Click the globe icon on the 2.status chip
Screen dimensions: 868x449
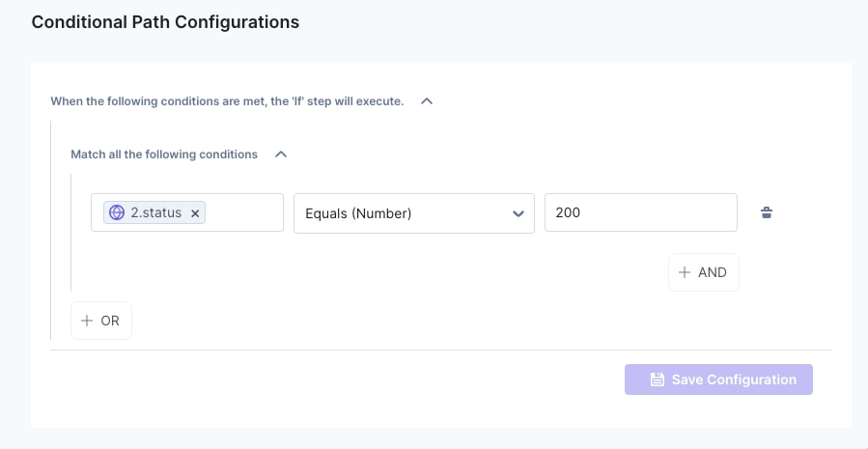(x=117, y=212)
